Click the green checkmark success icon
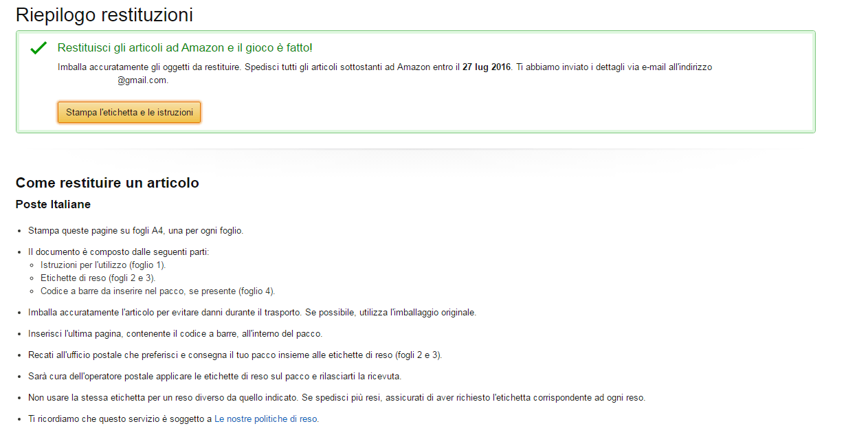 [38, 48]
